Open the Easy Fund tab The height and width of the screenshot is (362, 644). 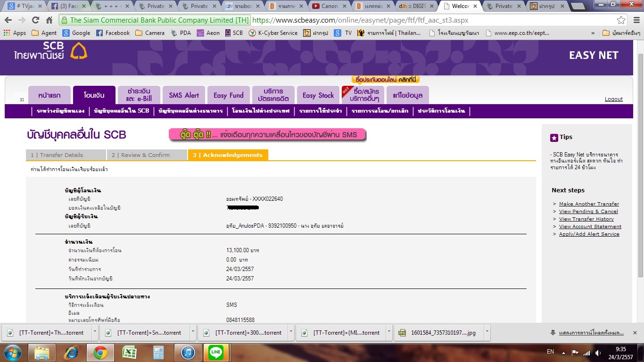click(x=229, y=95)
